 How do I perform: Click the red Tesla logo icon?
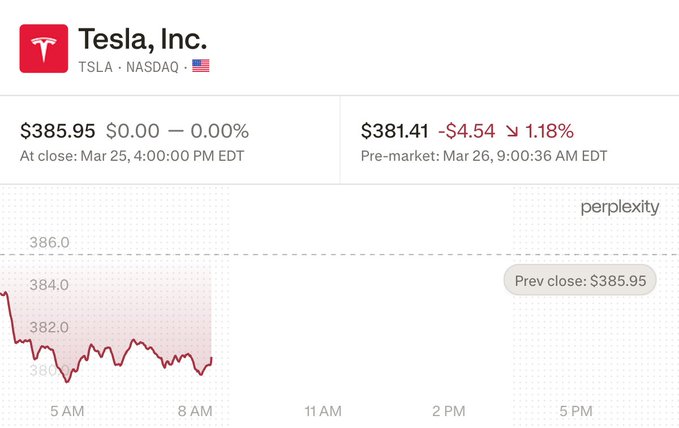point(44,48)
